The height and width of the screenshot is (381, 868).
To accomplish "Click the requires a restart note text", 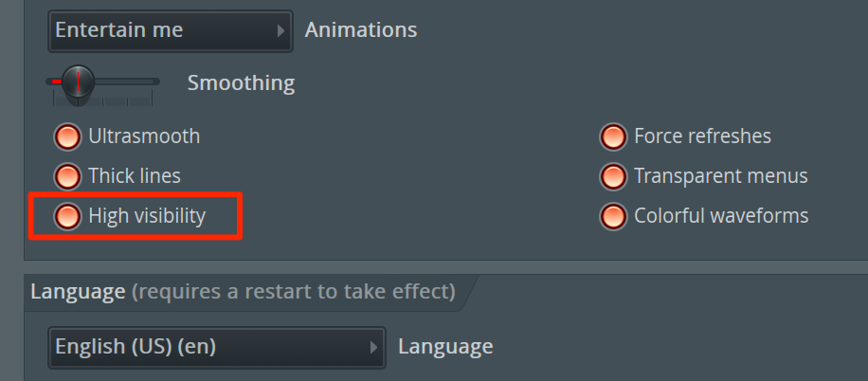I will point(294,291).
